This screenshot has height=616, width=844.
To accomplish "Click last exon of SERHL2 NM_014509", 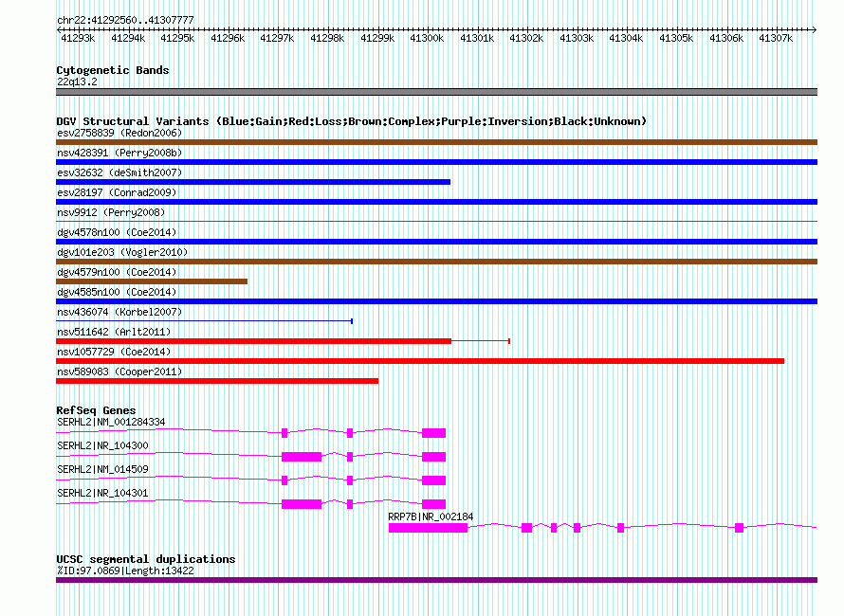I will pyautogui.click(x=433, y=480).
